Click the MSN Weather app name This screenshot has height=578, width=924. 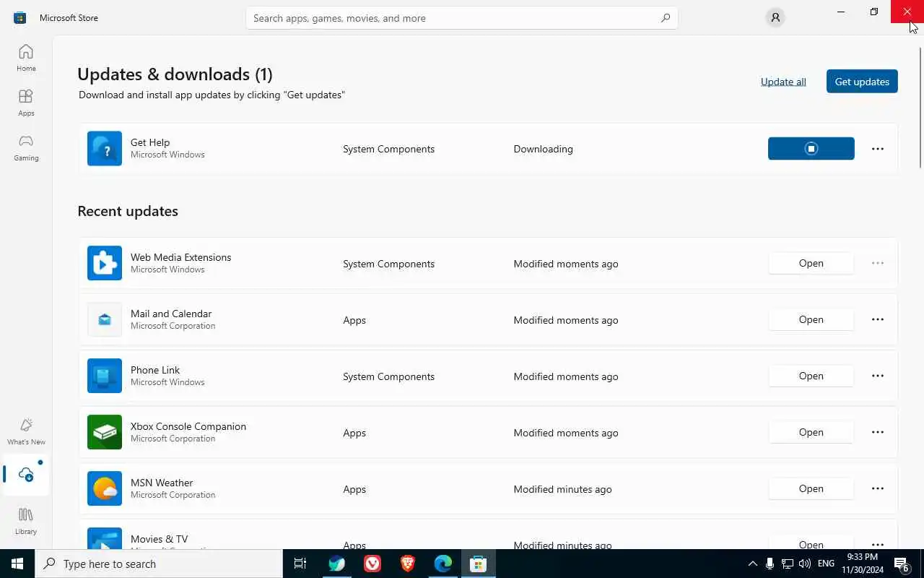[x=162, y=483]
